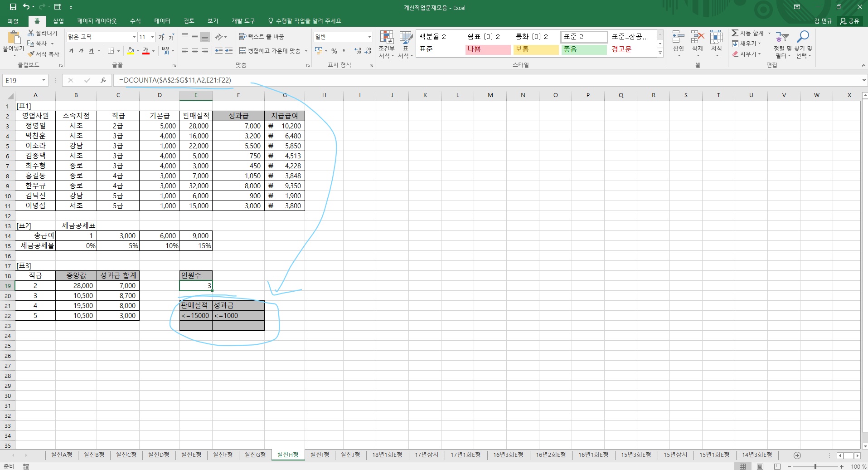Toggle Wrap Text (텍스트 줄 바꿈)

coord(262,37)
